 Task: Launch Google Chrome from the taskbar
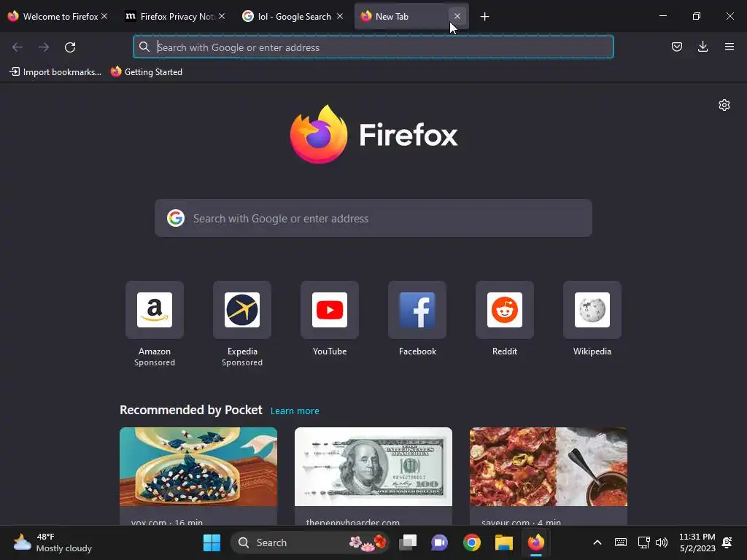(472, 542)
